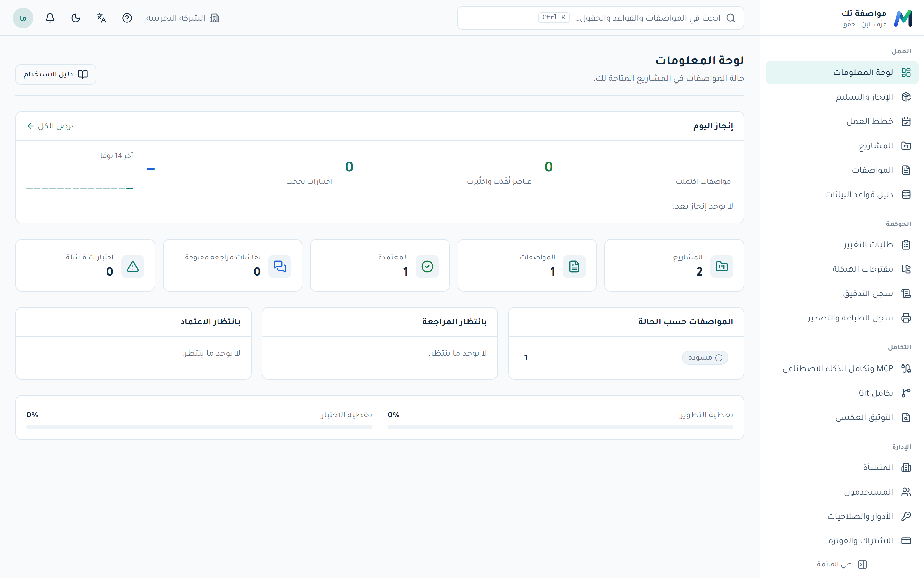Open الإنجاز والتسليم sidebar item
This screenshot has height=578, width=924.
842,97
